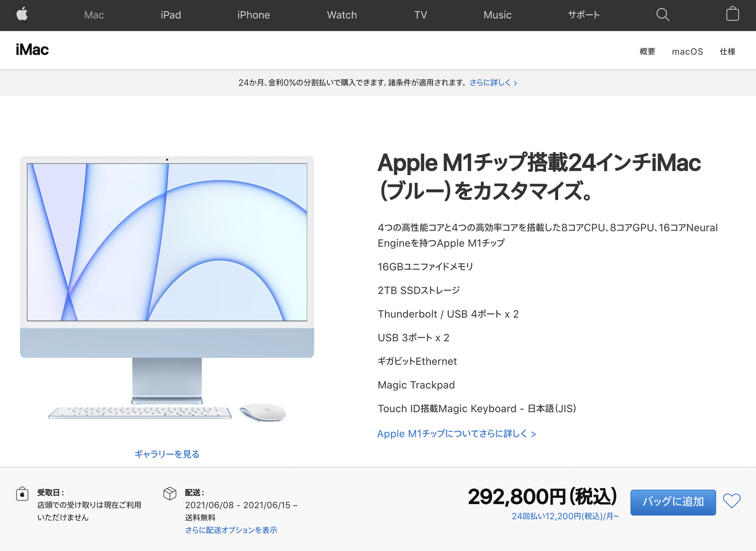The height and width of the screenshot is (551, 756).
Task: Switch to the 仕様 tab
Action: point(728,51)
